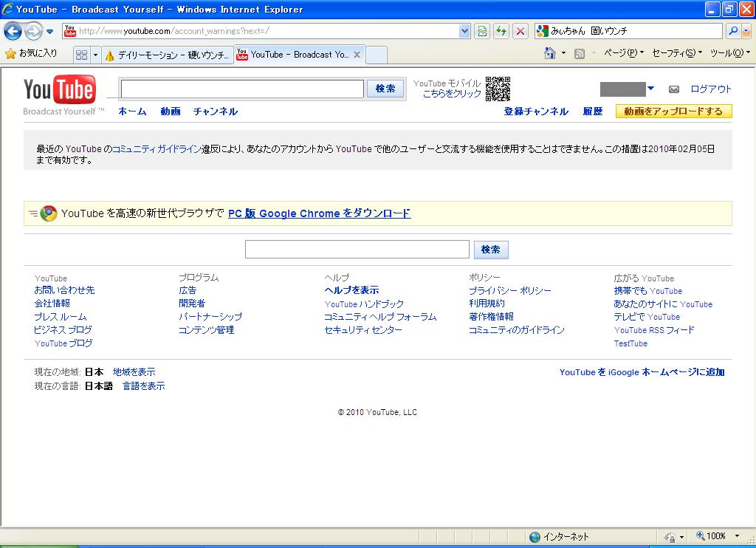Click the browser Forward arrow button
This screenshot has width=756, height=548.
33,31
